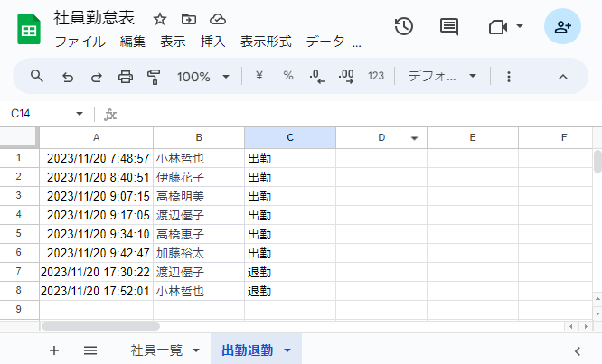Open the name box dropdown arrow
Screen dimensions: 602x364
pyautogui.click(x=80, y=114)
